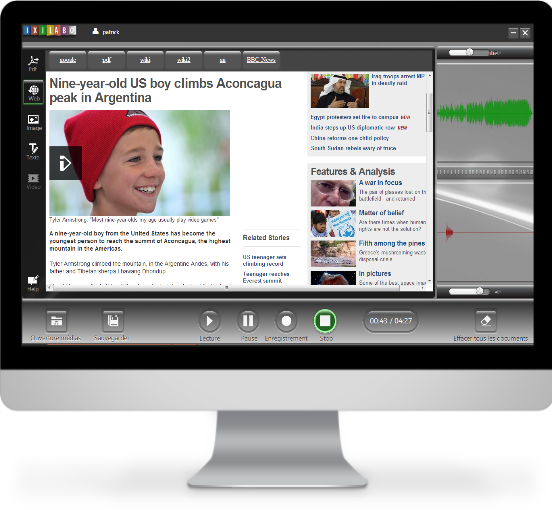Adjust the bottom volume slider

(x=469, y=291)
